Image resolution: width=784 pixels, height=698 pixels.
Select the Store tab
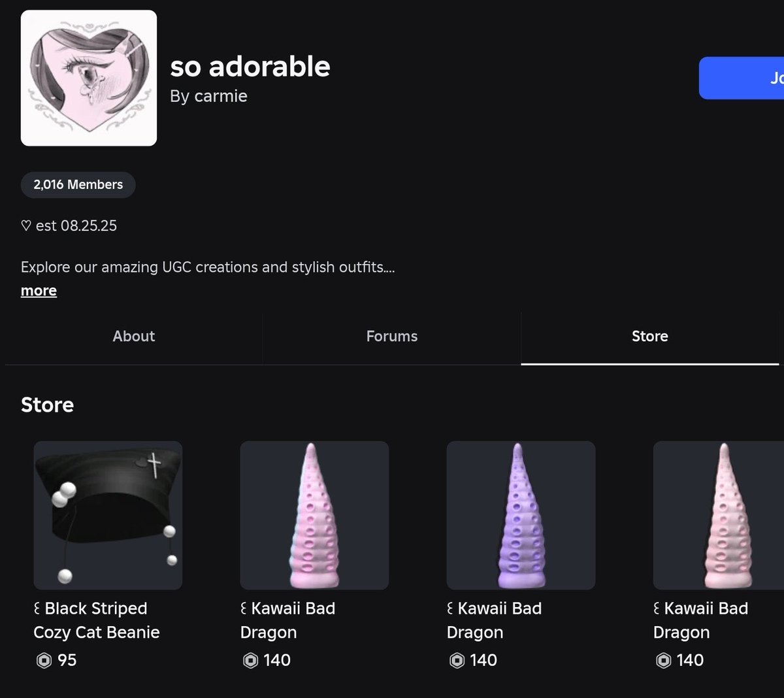[650, 337]
